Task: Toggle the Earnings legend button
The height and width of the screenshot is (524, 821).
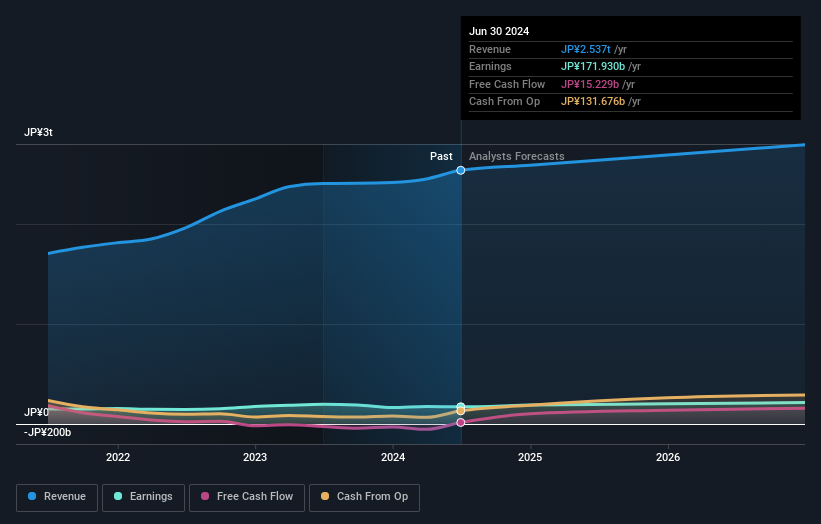Action: tap(143, 497)
